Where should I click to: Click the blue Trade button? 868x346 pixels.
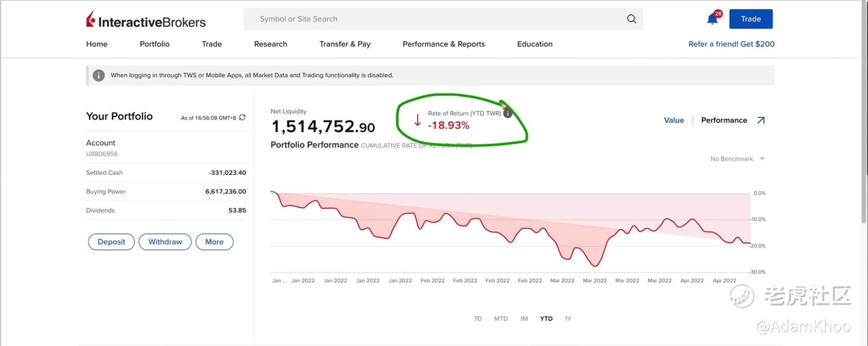pos(751,19)
